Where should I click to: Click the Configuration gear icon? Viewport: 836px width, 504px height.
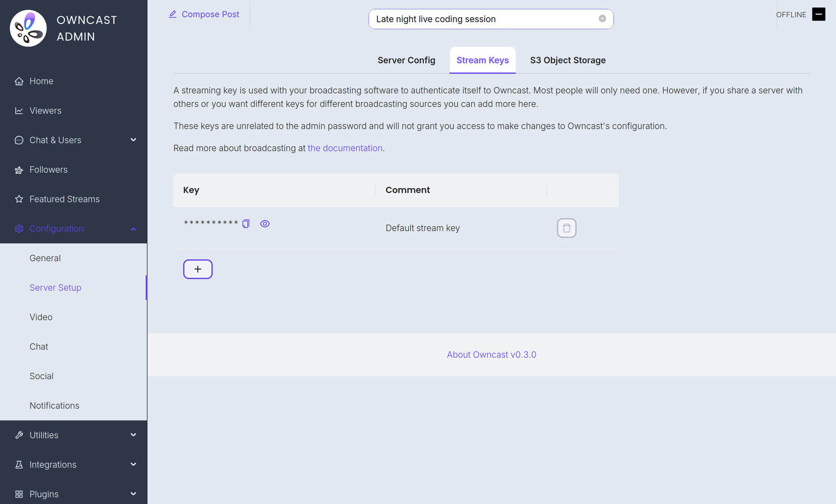(x=19, y=229)
